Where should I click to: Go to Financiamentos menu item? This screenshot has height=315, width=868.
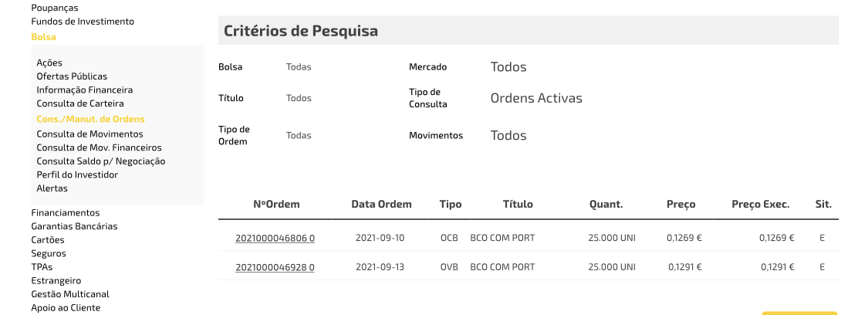pyautogui.click(x=66, y=212)
